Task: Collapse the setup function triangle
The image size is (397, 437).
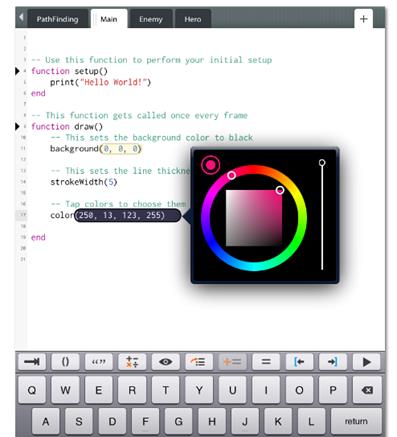Action: coord(17,71)
